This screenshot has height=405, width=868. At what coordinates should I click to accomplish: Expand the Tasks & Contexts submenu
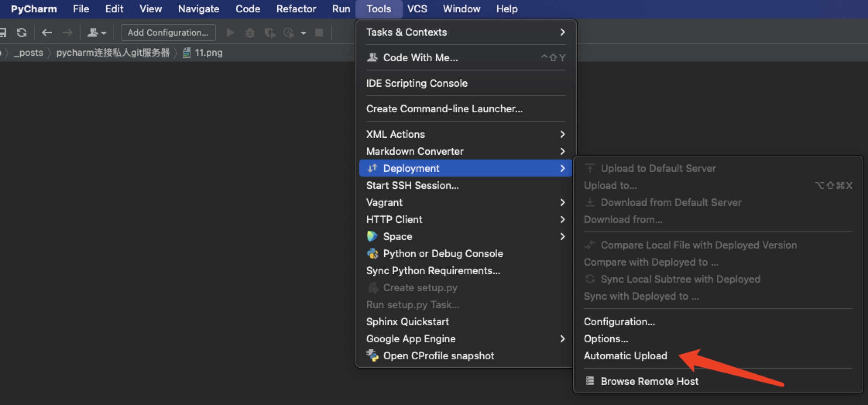[x=466, y=32]
